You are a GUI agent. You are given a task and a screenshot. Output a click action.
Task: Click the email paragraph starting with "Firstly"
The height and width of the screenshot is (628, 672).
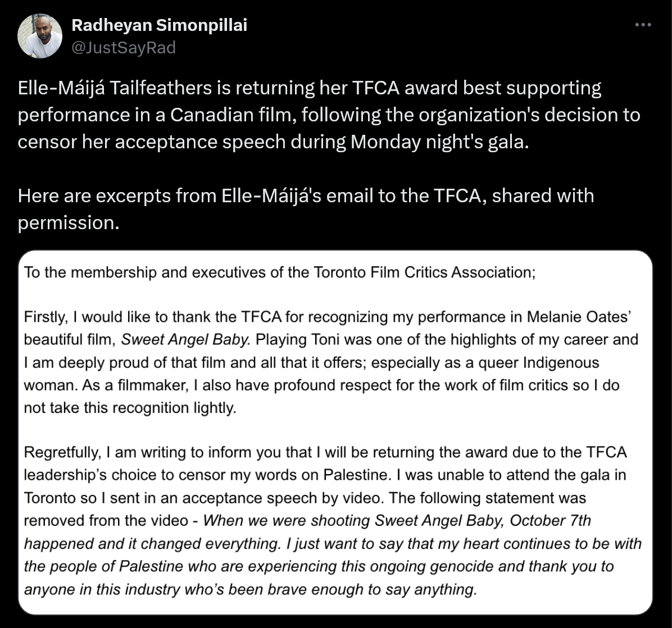click(332, 363)
